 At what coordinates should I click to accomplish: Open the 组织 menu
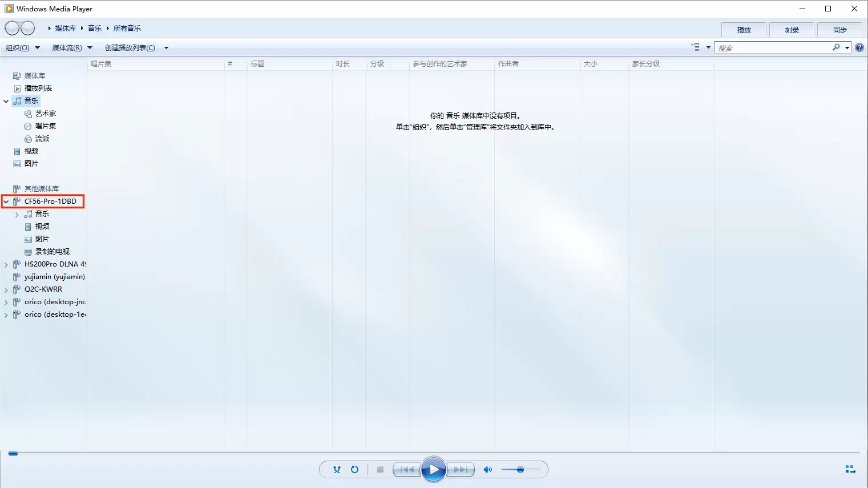22,48
